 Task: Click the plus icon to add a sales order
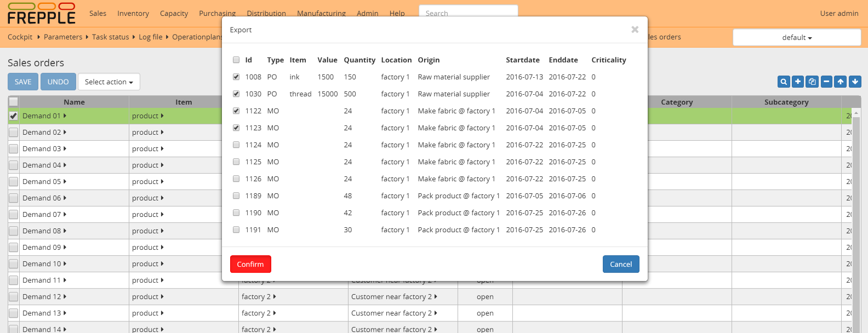pyautogui.click(x=798, y=82)
